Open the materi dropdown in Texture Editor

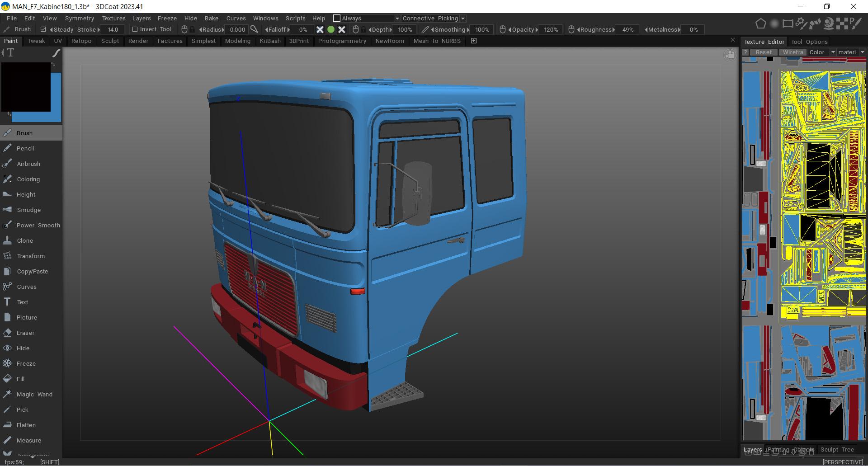point(862,52)
